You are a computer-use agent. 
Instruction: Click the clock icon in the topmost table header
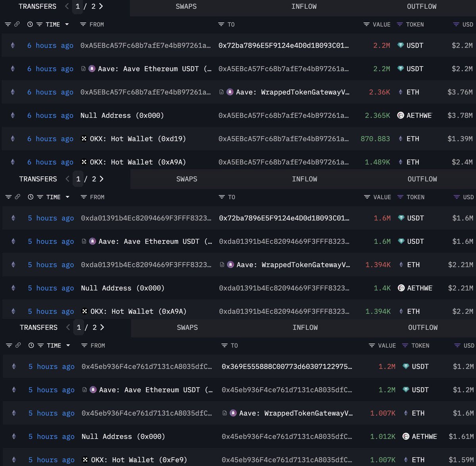[x=30, y=25]
